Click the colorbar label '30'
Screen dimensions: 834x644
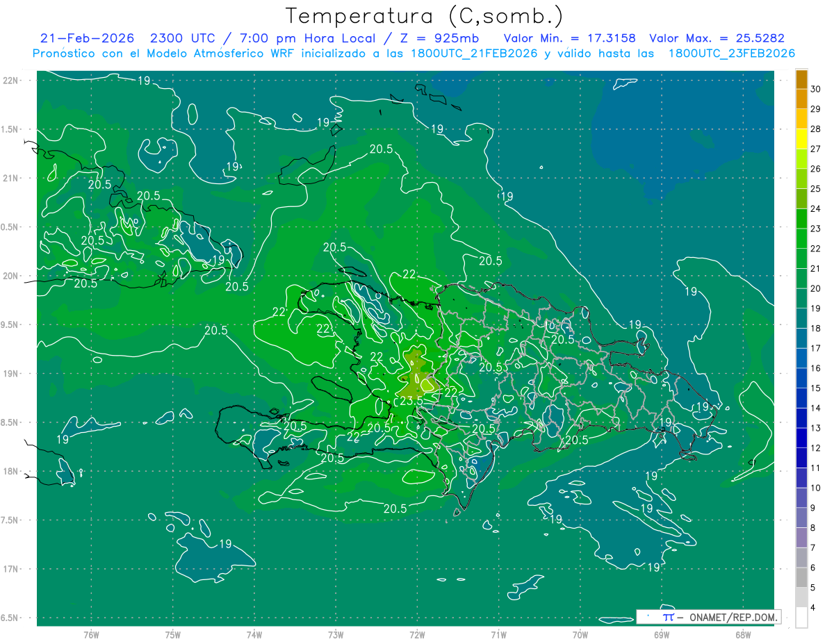816,89
